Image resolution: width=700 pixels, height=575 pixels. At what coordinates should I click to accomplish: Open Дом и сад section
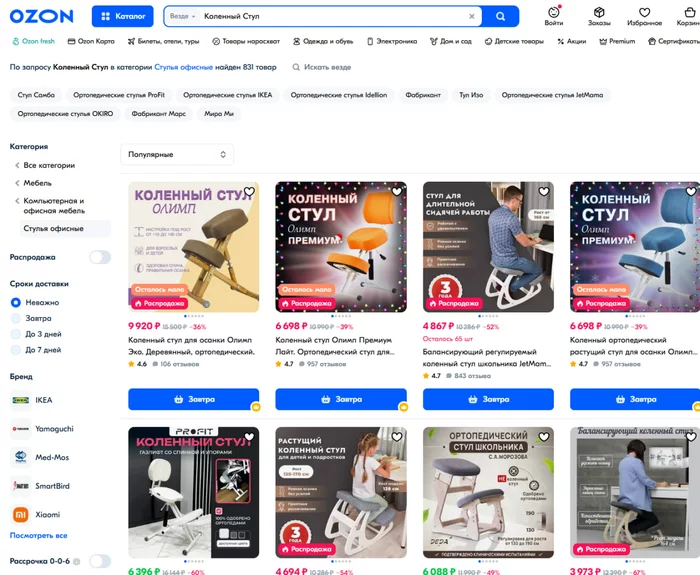450,41
